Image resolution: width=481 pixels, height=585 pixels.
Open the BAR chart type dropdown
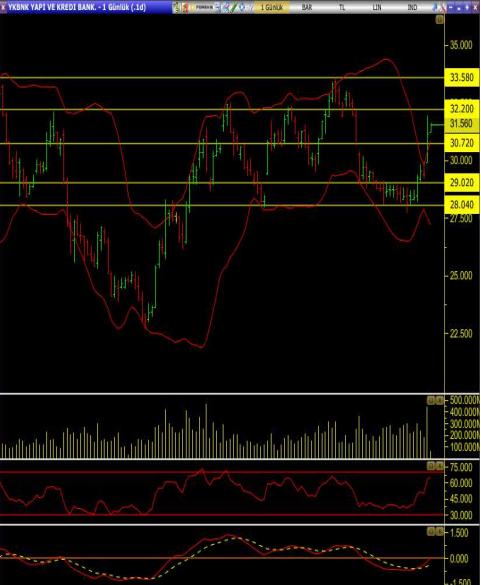click(x=307, y=7)
